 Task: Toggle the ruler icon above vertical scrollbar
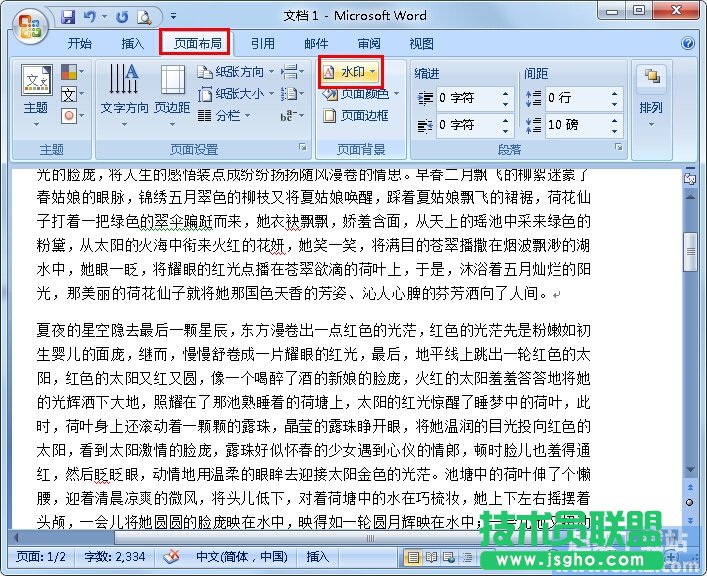pyautogui.click(x=690, y=178)
